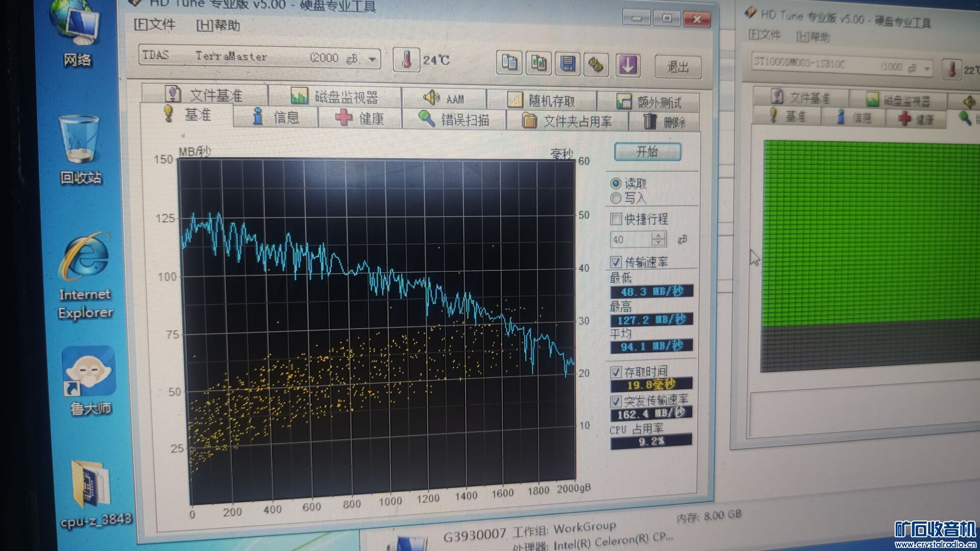980x551 pixels.
Task: Select 信息 tab in second window
Action: [x=854, y=118]
